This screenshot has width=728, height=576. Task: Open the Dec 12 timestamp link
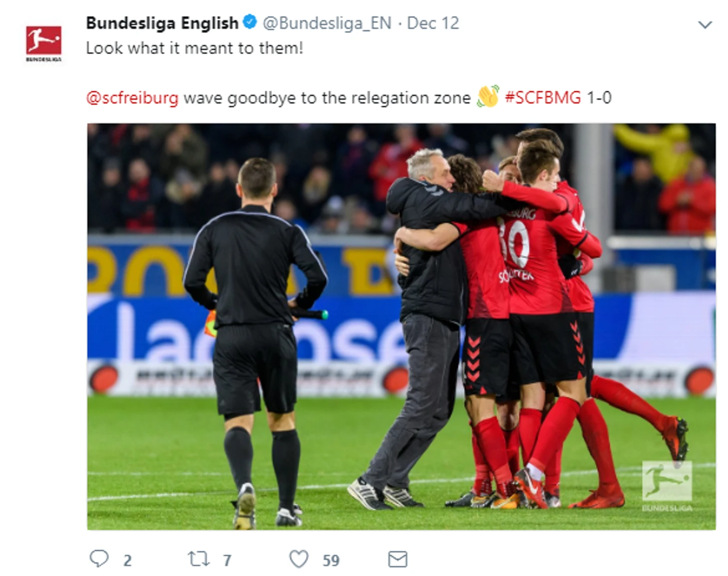pyautogui.click(x=433, y=23)
